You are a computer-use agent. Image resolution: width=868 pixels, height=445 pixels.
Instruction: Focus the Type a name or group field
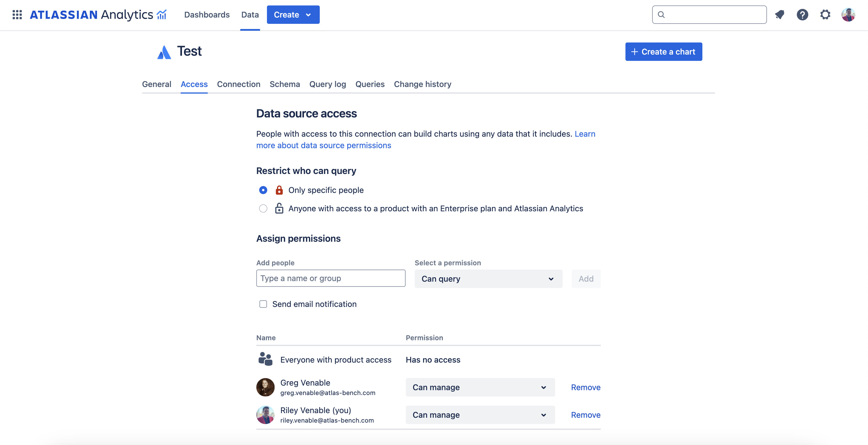pyautogui.click(x=331, y=278)
